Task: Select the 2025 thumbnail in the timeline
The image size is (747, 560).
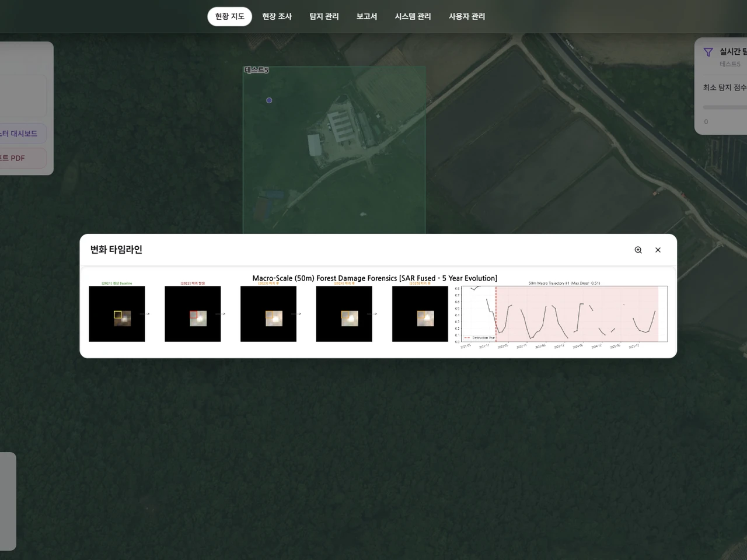Action: 420,313
